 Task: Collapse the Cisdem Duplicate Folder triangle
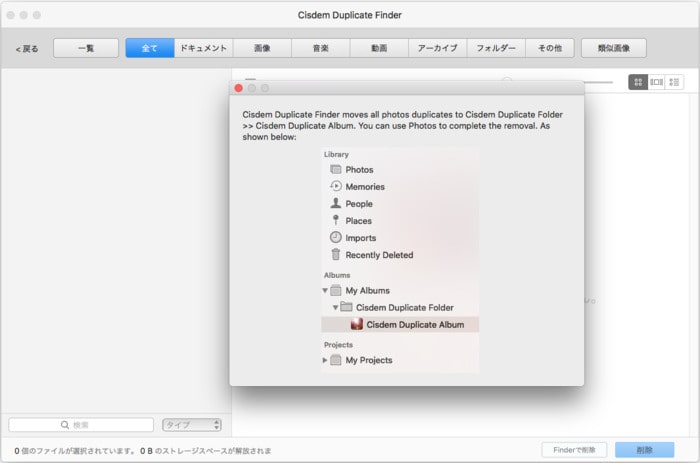tap(335, 307)
